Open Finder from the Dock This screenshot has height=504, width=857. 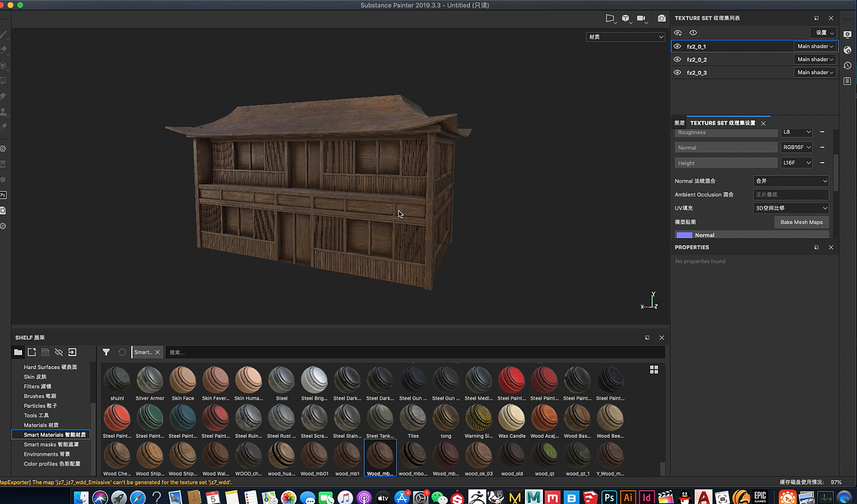click(x=81, y=497)
